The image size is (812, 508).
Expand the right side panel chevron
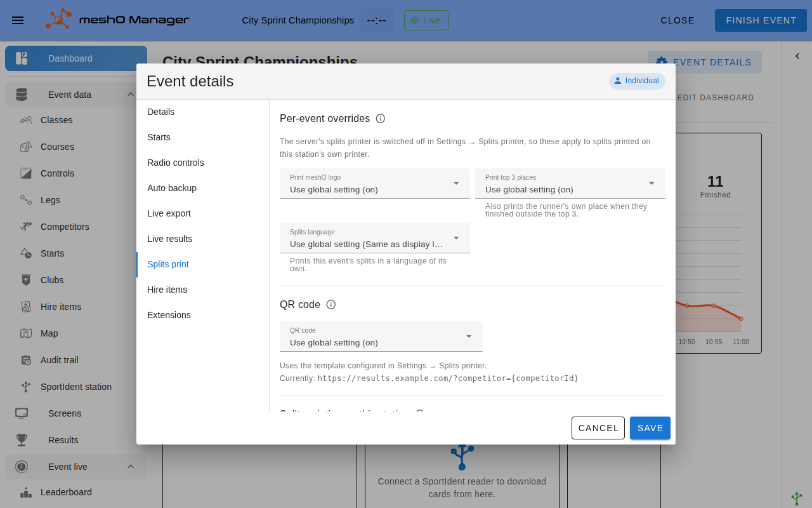pyautogui.click(x=797, y=56)
